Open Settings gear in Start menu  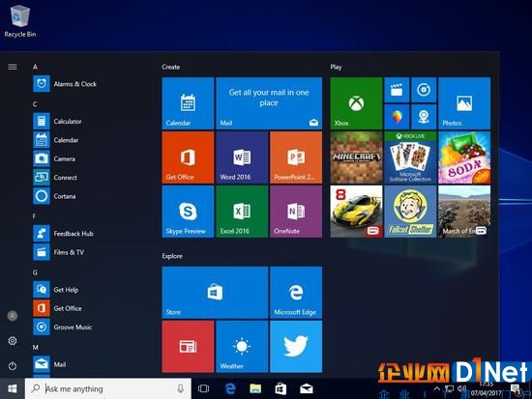pos(13,341)
